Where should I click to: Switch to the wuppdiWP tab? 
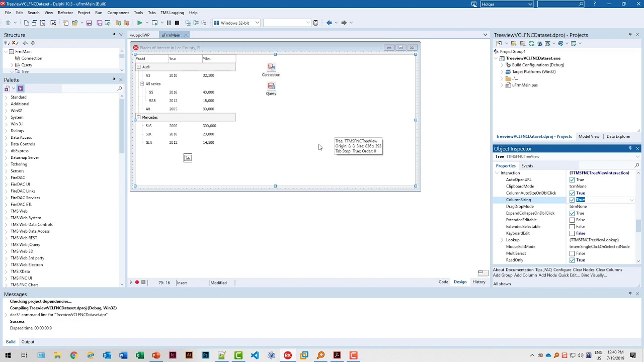point(140,35)
